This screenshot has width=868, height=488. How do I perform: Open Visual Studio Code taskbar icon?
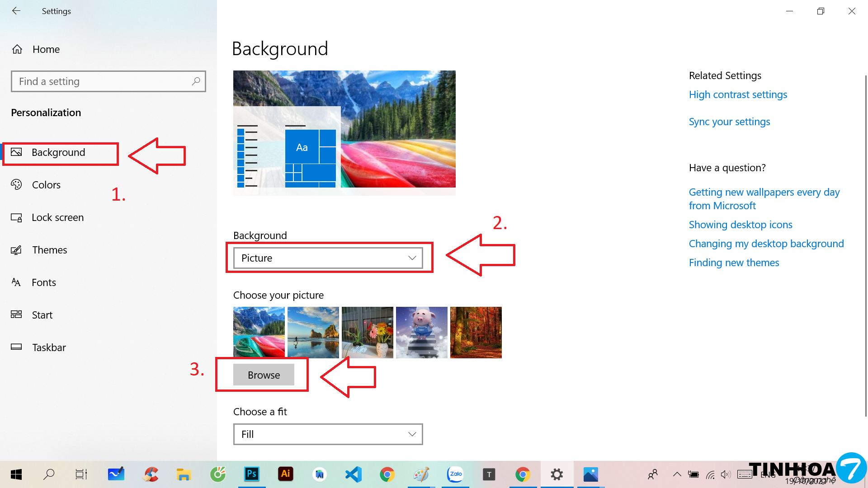tap(353, 474)
